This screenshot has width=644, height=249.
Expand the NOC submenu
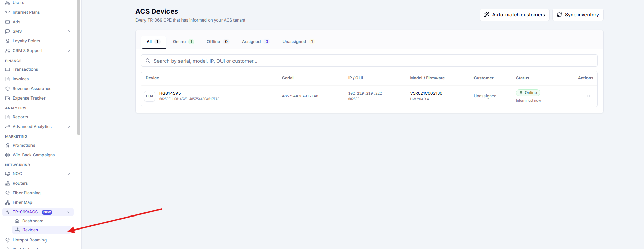click(69, 174)
